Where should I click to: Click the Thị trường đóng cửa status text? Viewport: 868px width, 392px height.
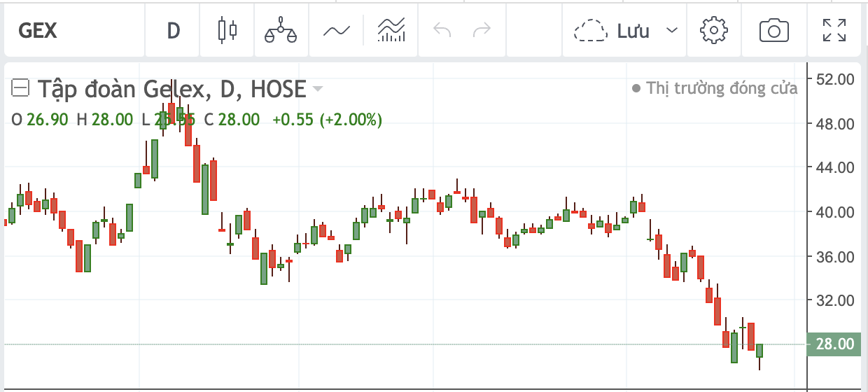click(x=722, y=89)
